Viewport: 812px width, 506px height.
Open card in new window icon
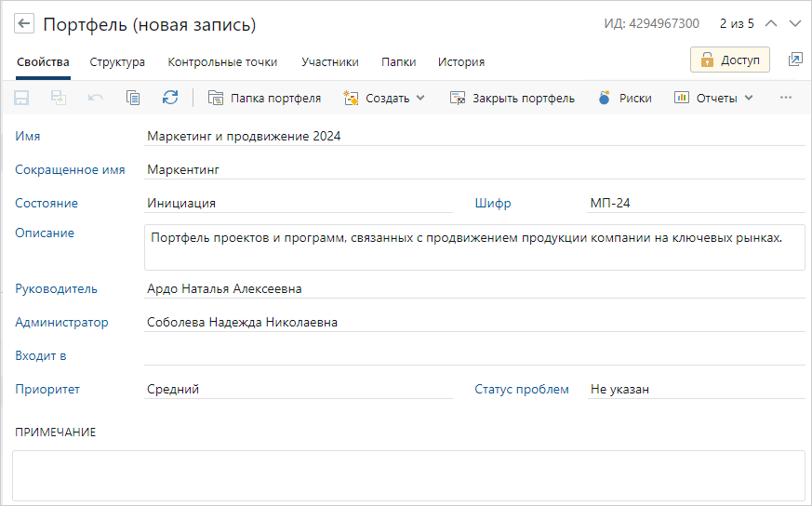794,60
